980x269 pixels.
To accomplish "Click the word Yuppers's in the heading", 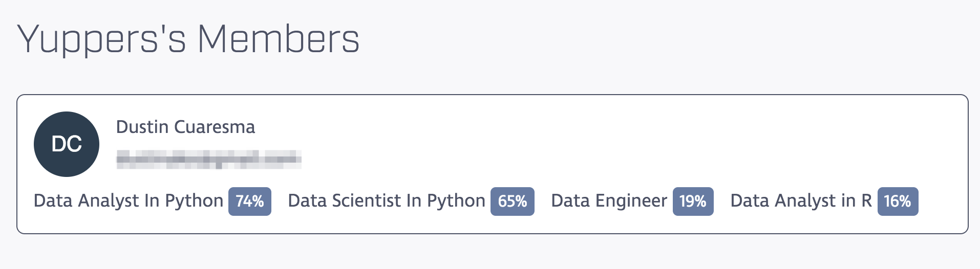I will (101, 39).
